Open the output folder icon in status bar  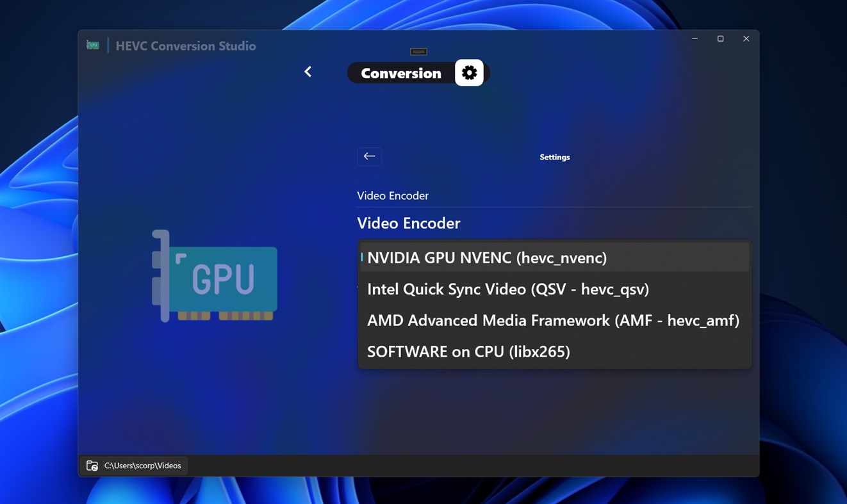[92, 466]
